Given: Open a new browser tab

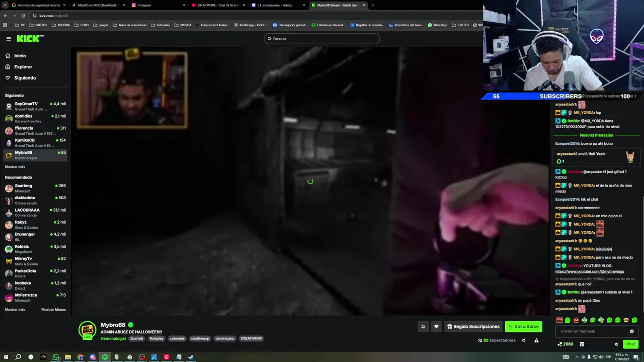Looking at the screenshot, I should [372, 5].
